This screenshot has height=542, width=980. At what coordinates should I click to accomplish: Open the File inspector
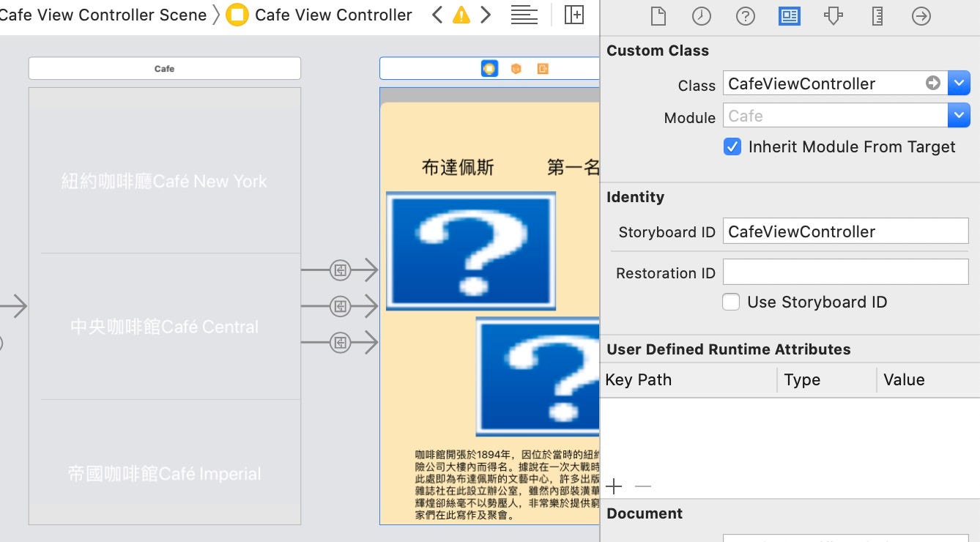pos(658,15)
